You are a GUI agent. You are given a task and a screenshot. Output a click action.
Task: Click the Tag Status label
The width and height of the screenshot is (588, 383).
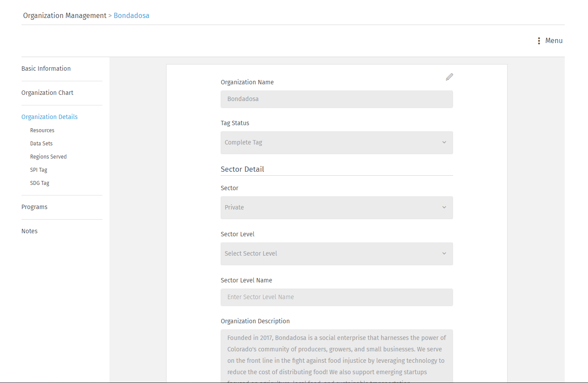click(235, 123)
